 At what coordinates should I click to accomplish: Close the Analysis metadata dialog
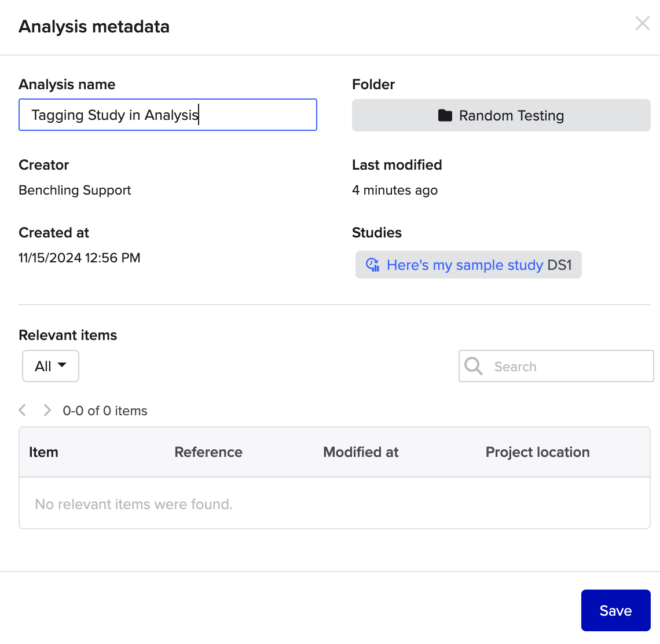[x=642, y=24]
